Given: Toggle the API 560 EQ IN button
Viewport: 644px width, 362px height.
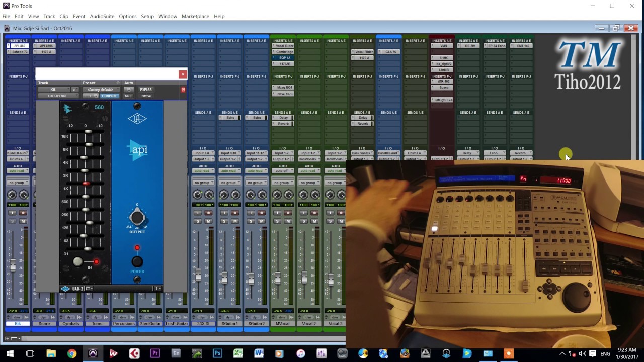Looking at the screenshot, I should [x=77, y=261].
